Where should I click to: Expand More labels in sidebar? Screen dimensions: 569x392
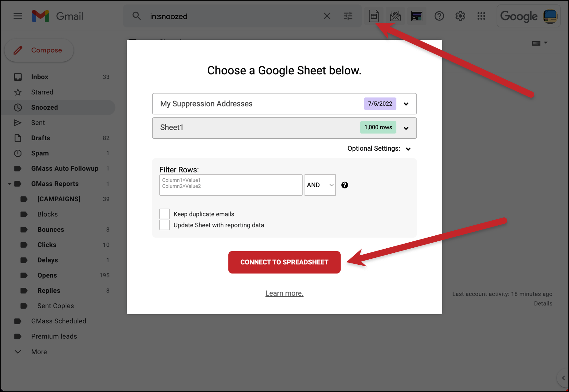pyautogui.click(x=58, y=352)
